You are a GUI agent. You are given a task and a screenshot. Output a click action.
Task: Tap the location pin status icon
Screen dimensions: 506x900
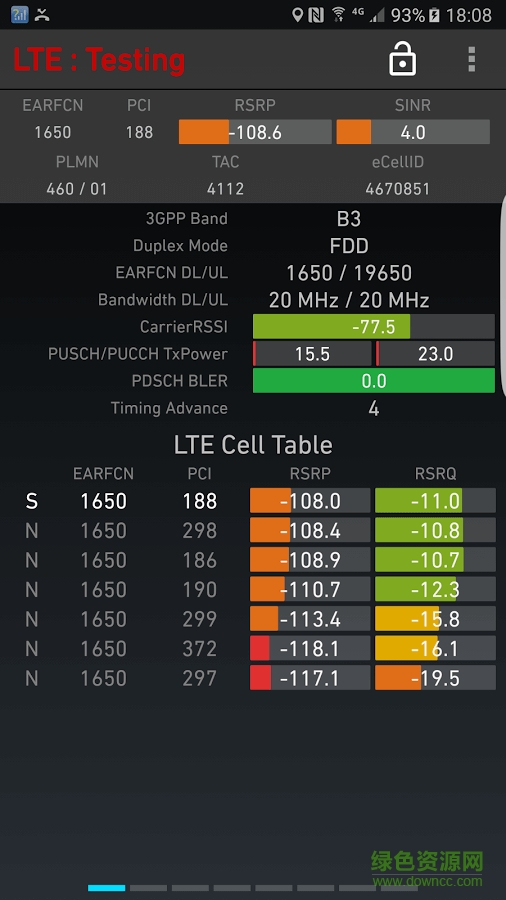(297, 14)
